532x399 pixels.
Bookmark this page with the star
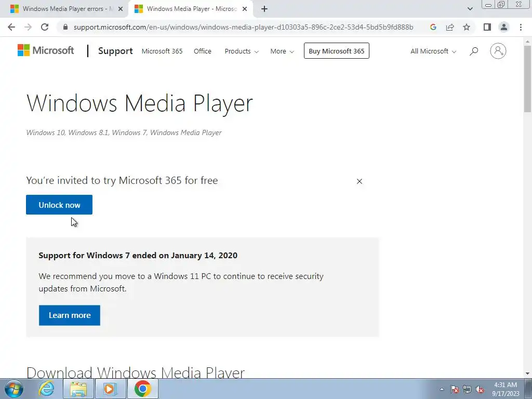pos(467,27)
